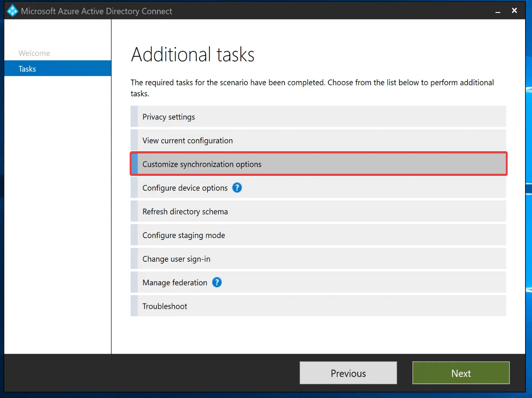Select Change user sign-in task
This screenshot has height=398, width=532.
coord(318,258)
